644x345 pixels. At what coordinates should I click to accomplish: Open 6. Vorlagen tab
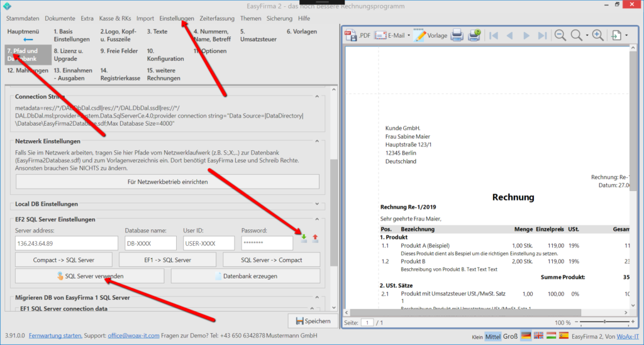(302, 31)
